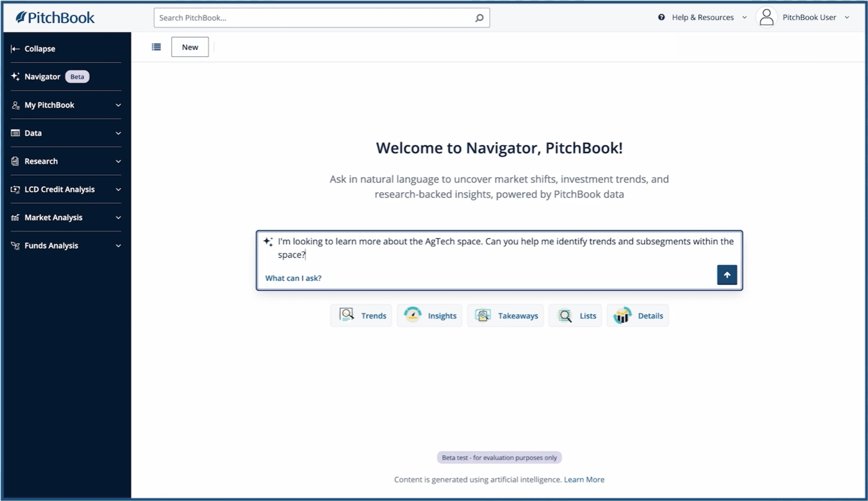Image resolution: width=868 pixels, height=501 pixels.
Task: Click the Beta test evaluation notice badge
Action: (499, 458)
